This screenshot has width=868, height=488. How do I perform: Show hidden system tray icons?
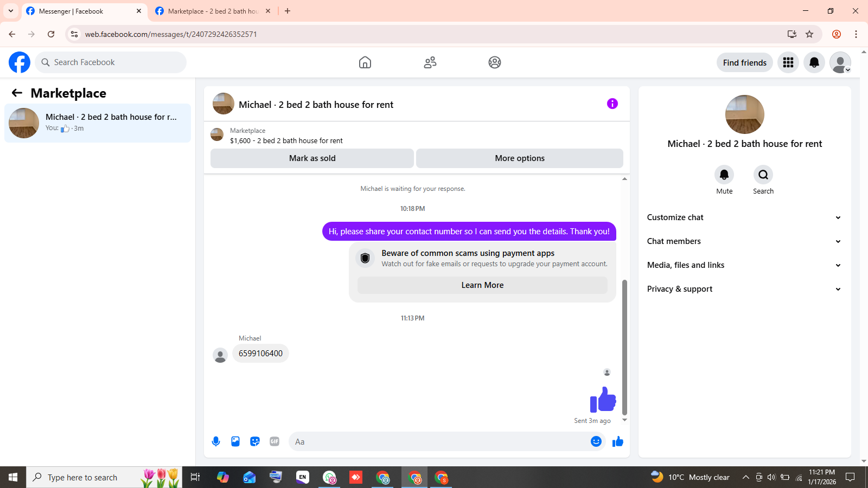tap(746, 477)
